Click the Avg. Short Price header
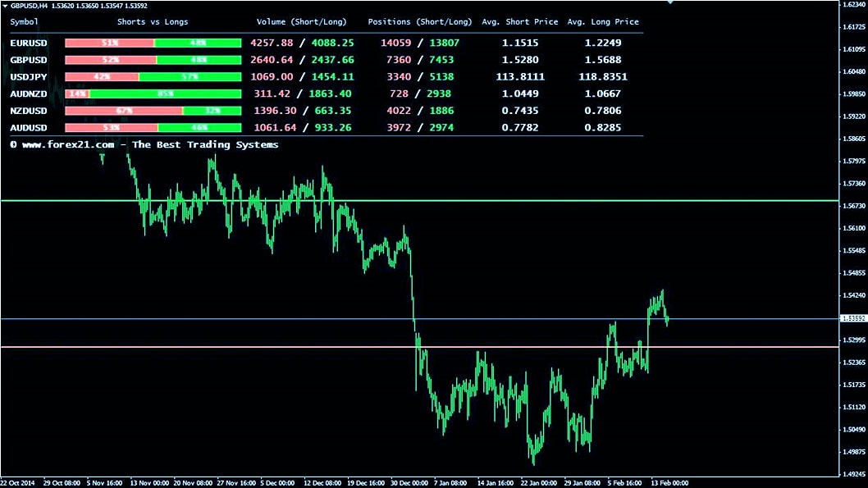Image resolution: width=868 pixels, height=488 pixels. click(x=520, y=21)
